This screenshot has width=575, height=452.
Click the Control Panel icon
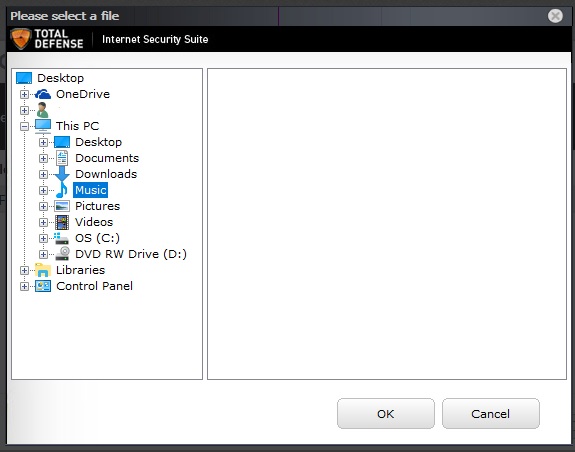pos(43,286)
